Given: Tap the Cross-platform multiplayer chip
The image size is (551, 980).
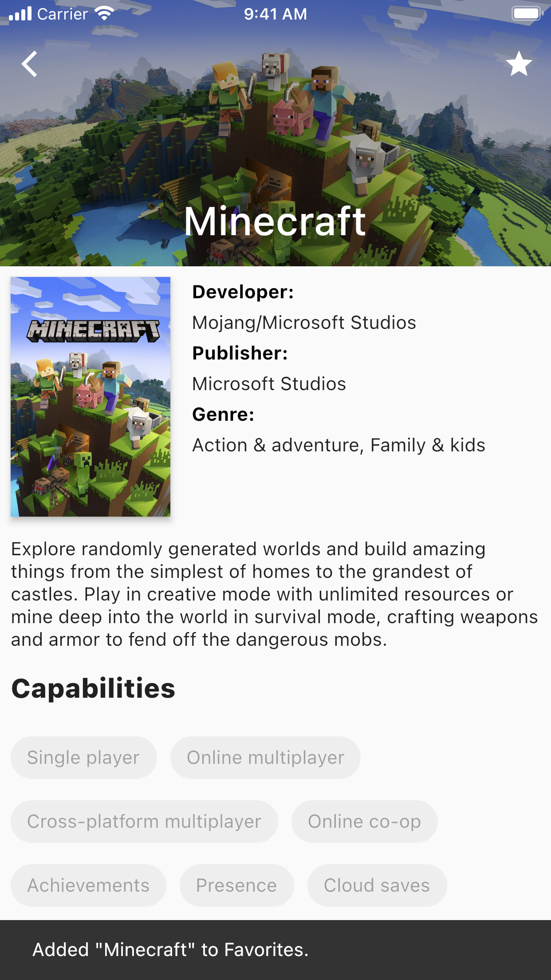Looking at the screenshot, I should [x=144, y=822].
